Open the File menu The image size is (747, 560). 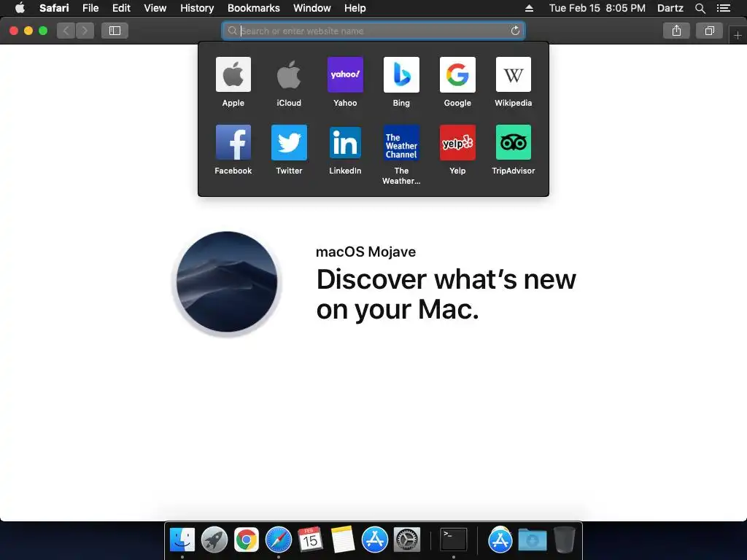(x=90, y=8)
